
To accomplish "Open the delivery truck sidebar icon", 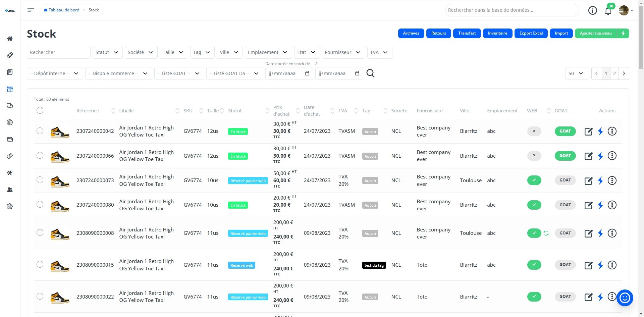I will point(10,106).
